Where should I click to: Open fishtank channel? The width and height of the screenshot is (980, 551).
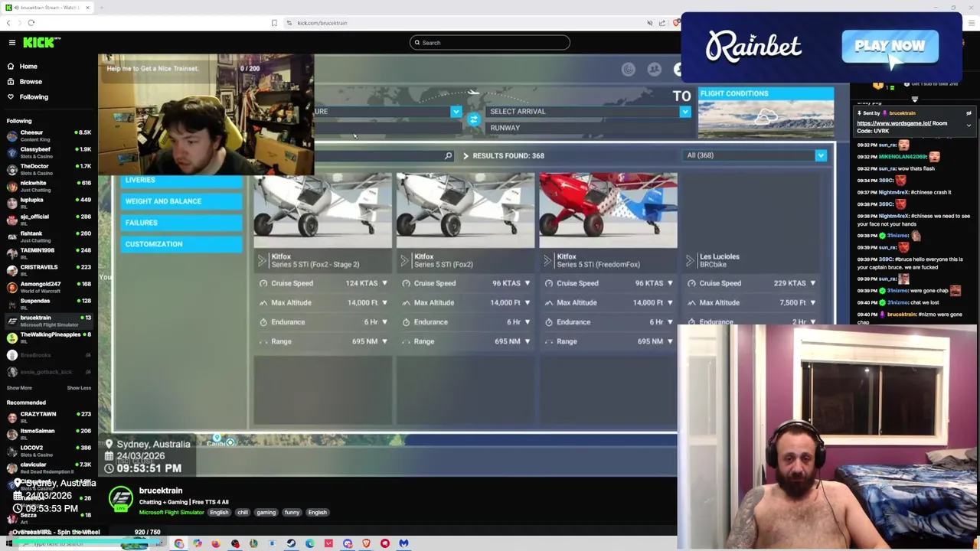(47, 236)
